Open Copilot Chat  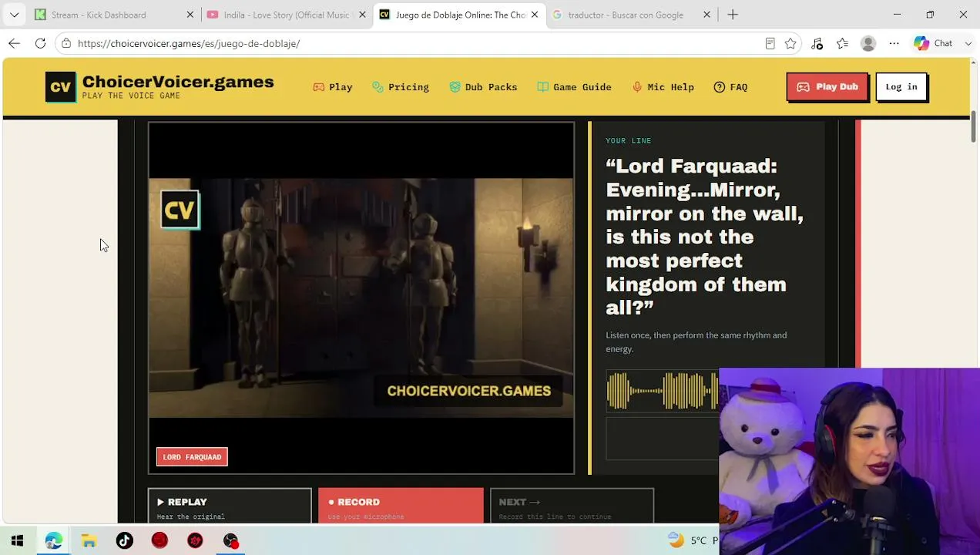click(x=934, y=43)
